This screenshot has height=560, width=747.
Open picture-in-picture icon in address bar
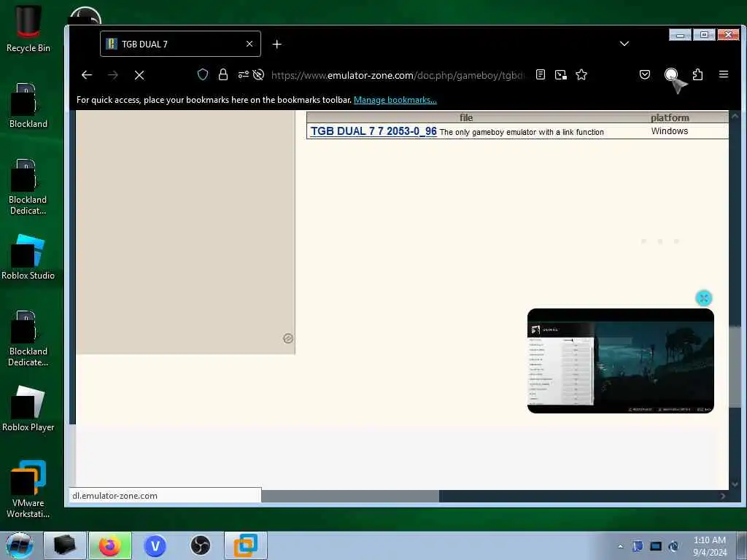561,74
